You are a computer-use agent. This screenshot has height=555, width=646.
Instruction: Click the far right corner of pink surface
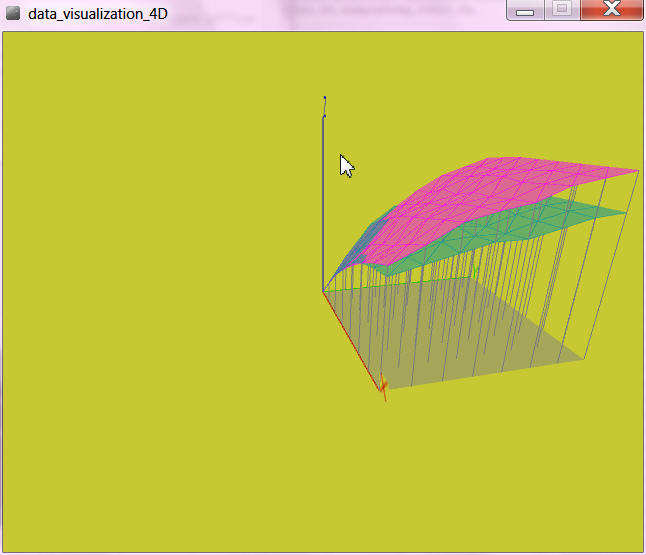point(636,171)
